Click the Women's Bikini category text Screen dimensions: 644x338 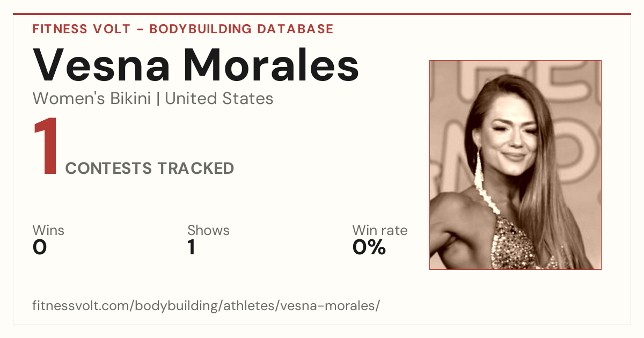point(92,99)
